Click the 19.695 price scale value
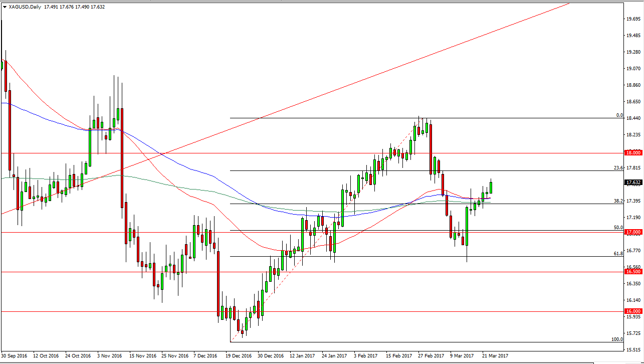The image size is (644, 364). (x=633, y=19)
